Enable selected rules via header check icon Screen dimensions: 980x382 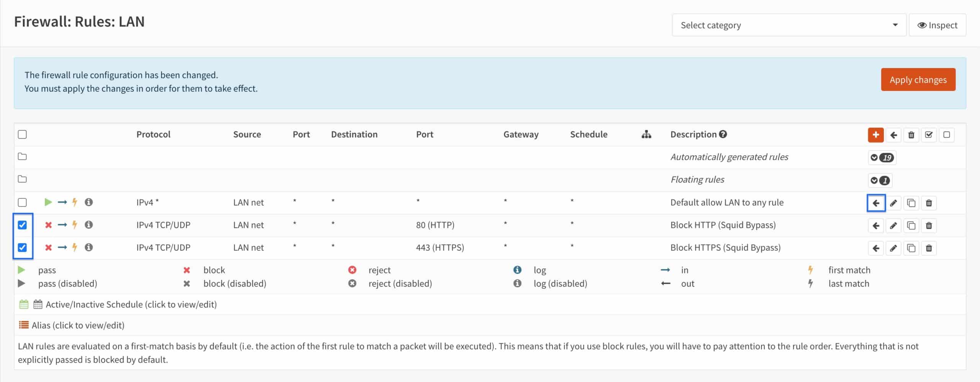click(929, 135)
